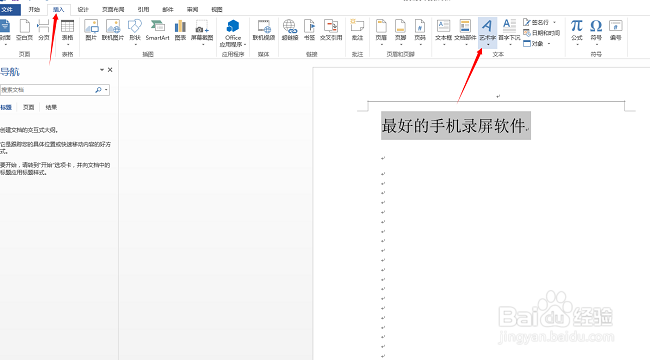Insert a hyperlink (超链接)
This screenshot has height=360, width=650.
point(290,30)
